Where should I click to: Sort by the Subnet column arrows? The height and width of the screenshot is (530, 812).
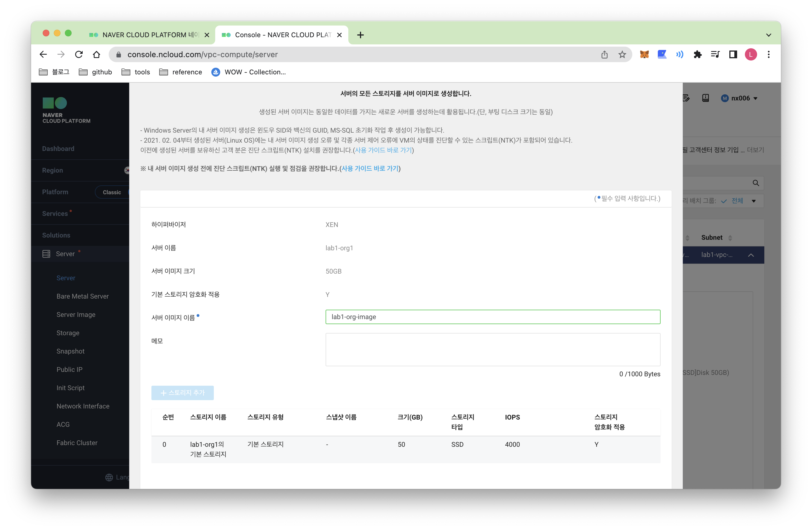coord(730,238)
